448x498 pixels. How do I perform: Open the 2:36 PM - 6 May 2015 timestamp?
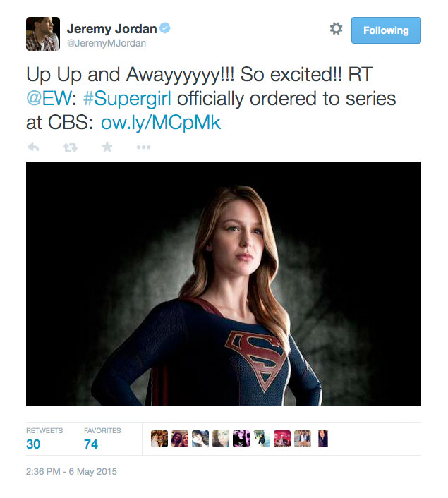tap(71, 471)
